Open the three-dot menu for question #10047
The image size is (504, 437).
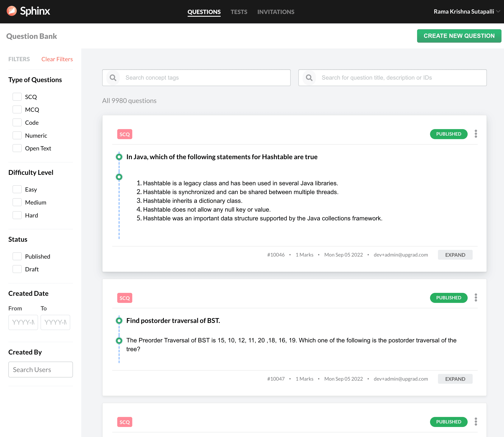coord(476,297)
